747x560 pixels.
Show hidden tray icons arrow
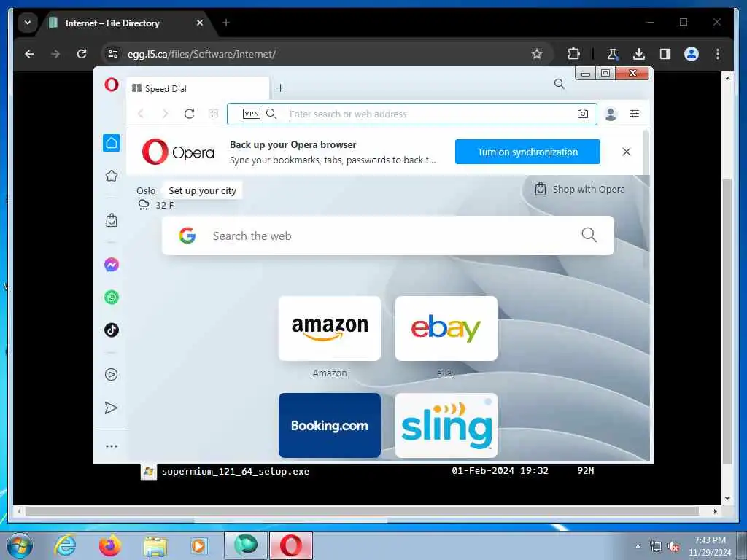point(638,546)
